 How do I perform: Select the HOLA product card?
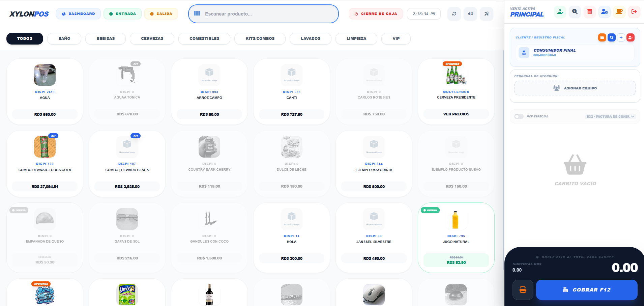(292, 238)
